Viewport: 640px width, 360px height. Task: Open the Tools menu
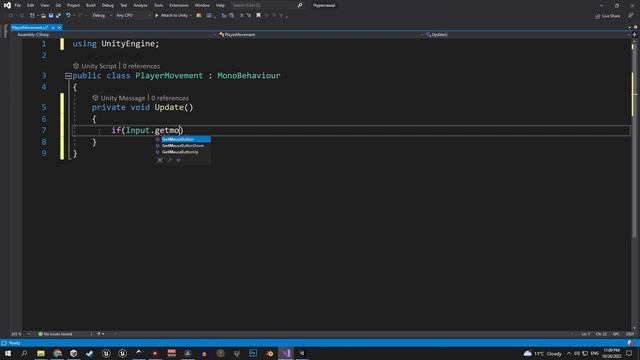(158, 5)
